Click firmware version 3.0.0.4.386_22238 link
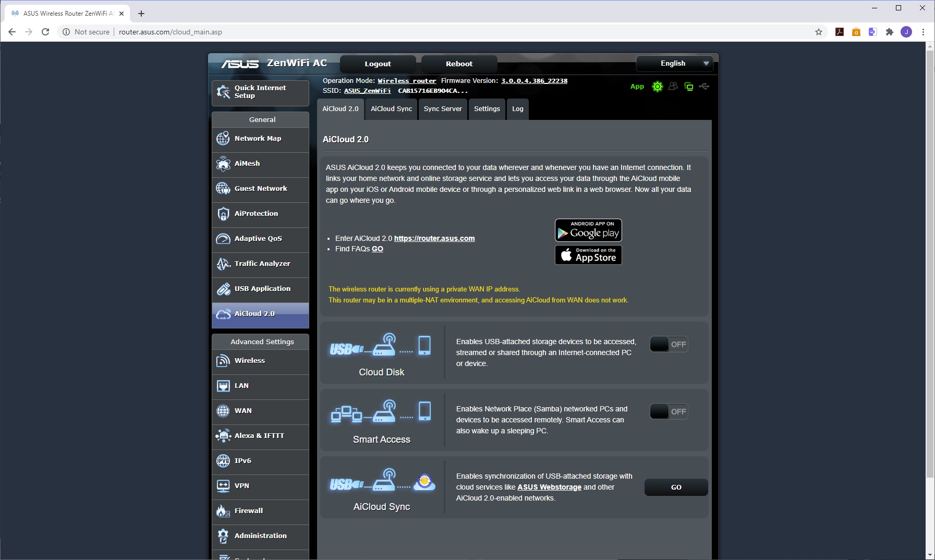The height and width of the screenshot is (560, 935). pyautogui.click(x=534, y=81)
